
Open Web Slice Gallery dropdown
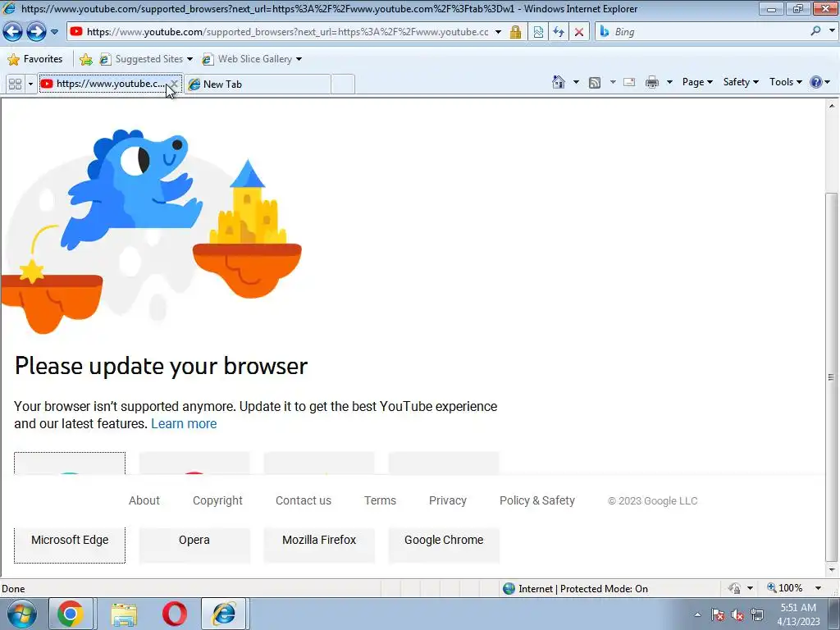[x=252, y=59]
